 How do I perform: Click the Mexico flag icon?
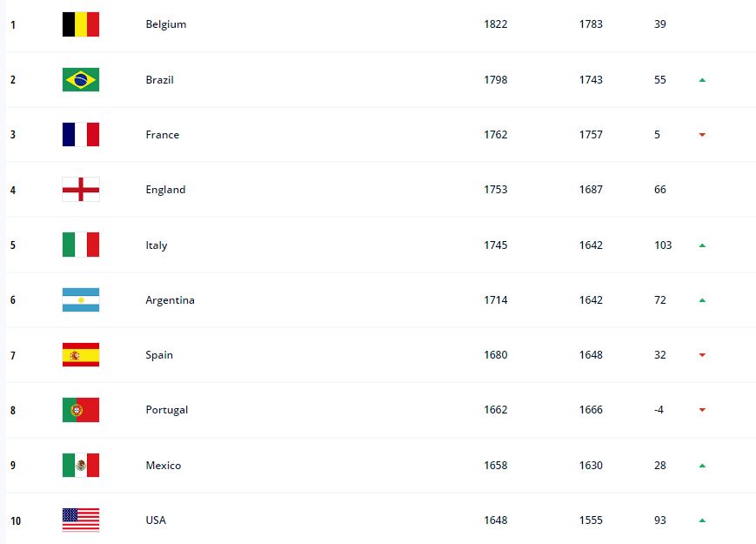[81, 465]
